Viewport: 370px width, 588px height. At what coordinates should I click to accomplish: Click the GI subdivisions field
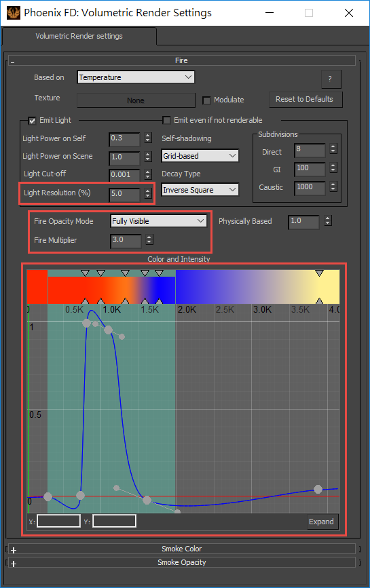click(310, 169)
